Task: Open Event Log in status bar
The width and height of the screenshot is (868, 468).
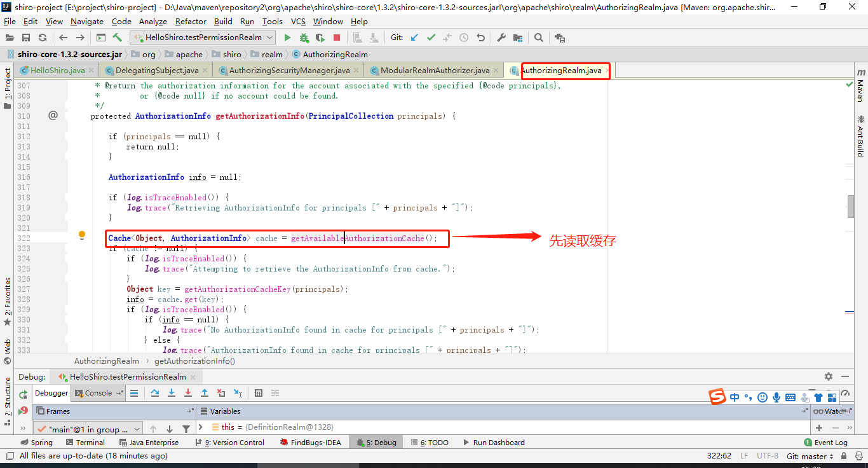Action: coord(825,443)
